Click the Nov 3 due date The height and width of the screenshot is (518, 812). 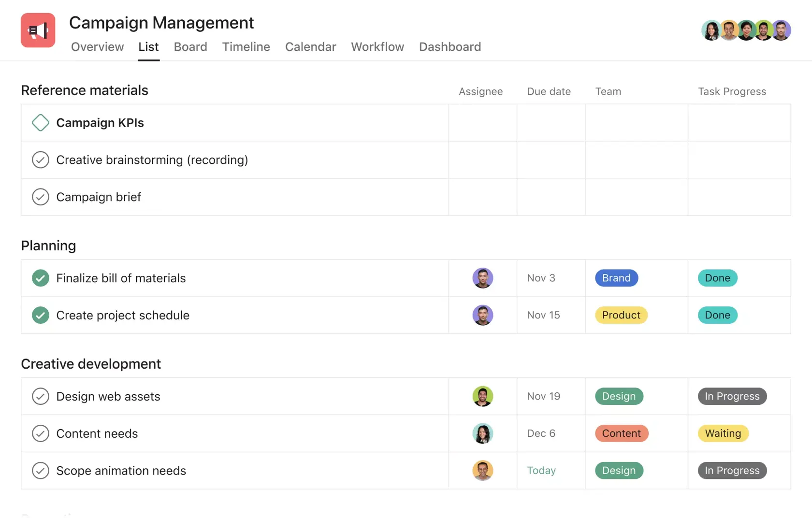coord(541,278)
